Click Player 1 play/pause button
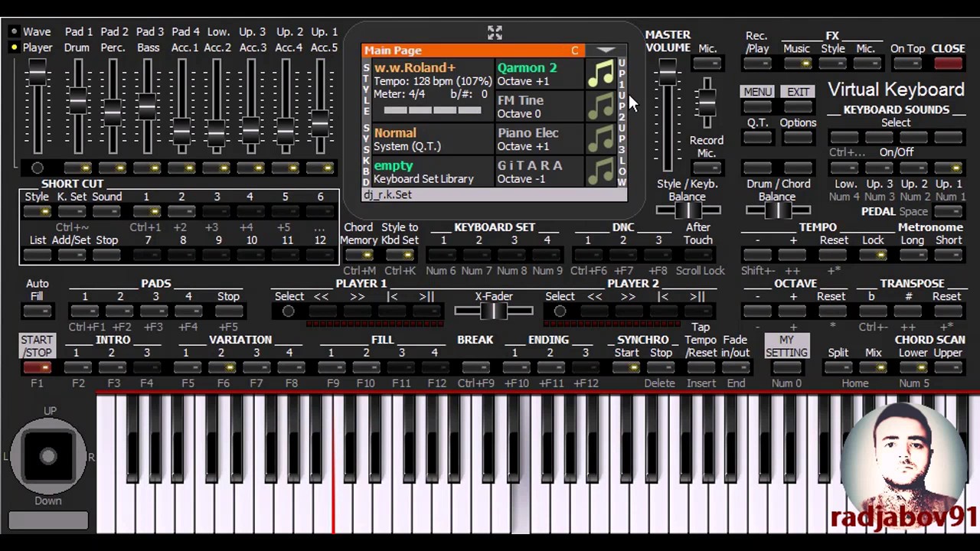The height and width of the screenshot is (551, 980). point(426,311)
